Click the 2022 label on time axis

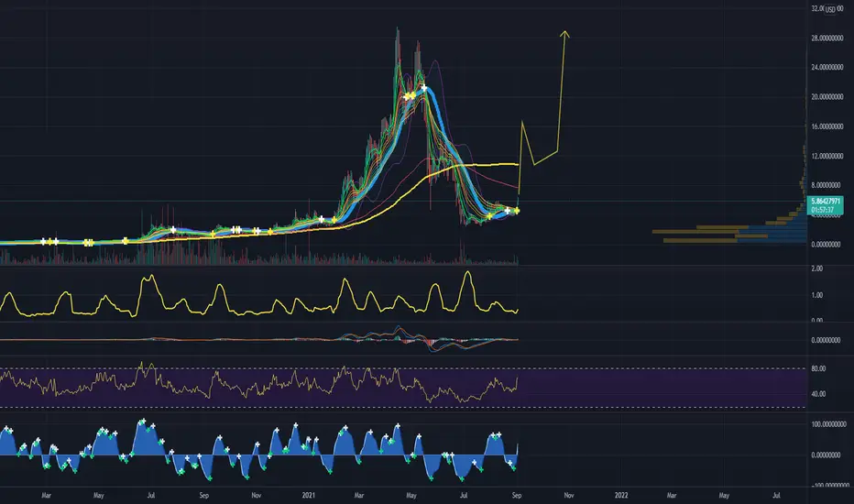(x=621, y=495)
